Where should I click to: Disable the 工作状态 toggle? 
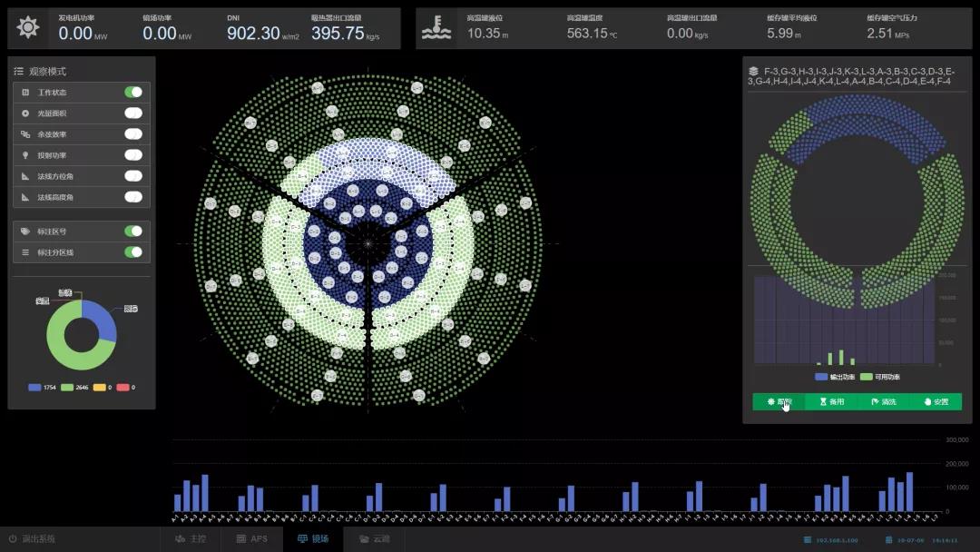tap(133, 92)
